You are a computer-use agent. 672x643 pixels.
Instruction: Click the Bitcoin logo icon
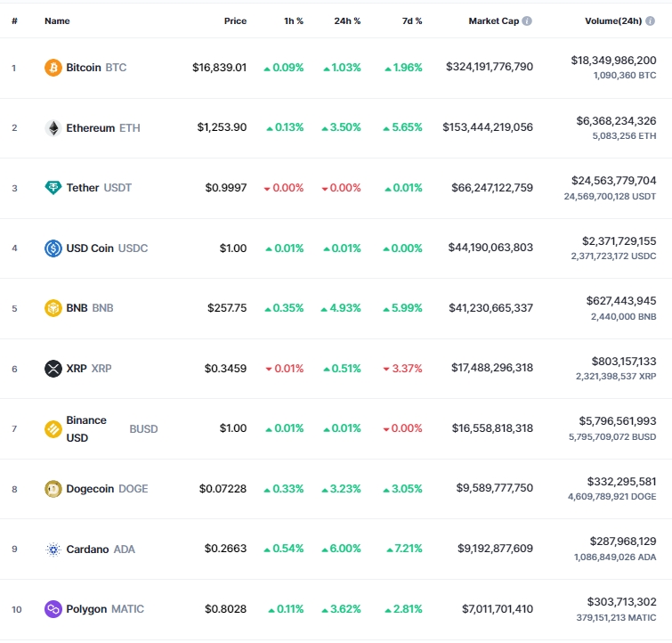pos(53,68)
